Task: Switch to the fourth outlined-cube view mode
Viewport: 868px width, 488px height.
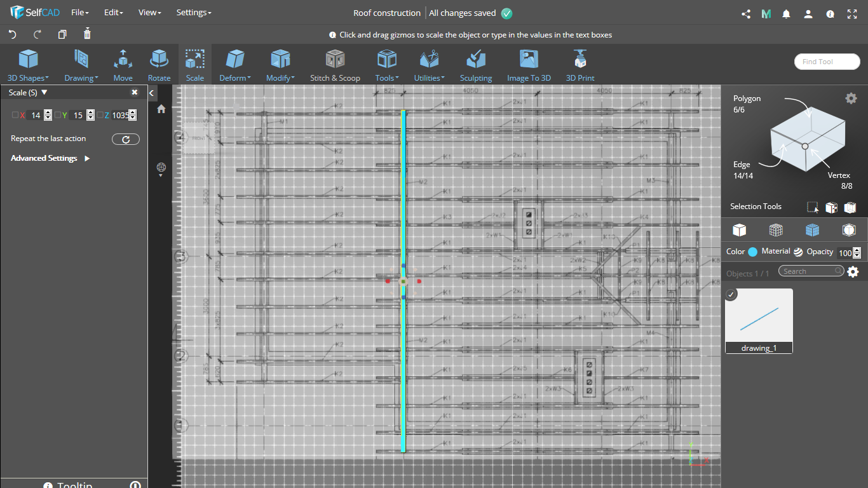Action: pyautogui.click(x=849, y=229)
